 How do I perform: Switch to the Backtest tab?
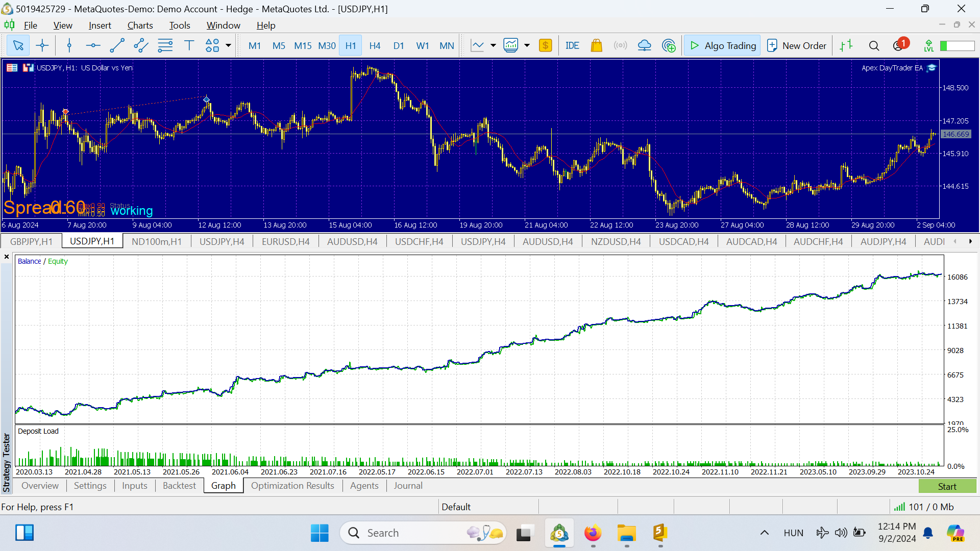[x=179, y=486]
